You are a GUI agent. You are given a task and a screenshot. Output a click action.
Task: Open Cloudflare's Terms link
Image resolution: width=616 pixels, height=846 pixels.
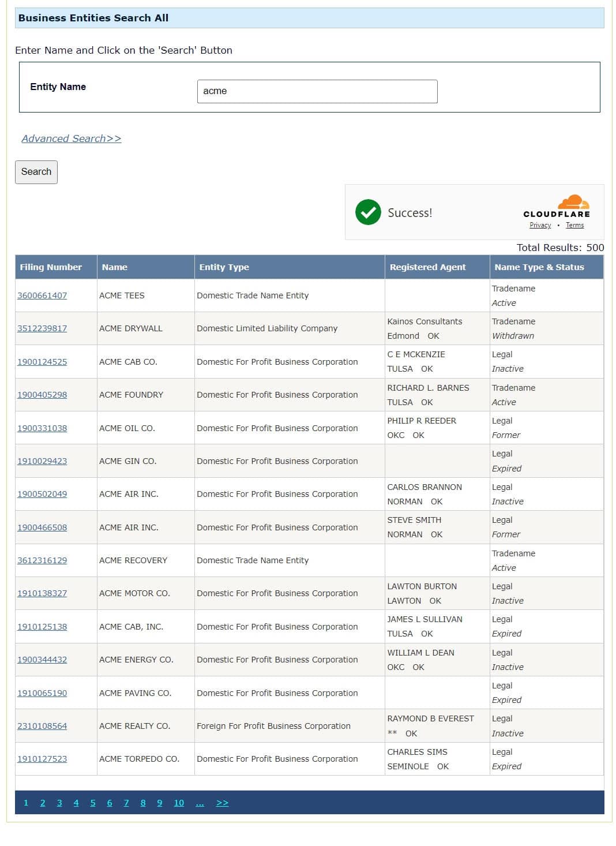[x=574, y=225]
